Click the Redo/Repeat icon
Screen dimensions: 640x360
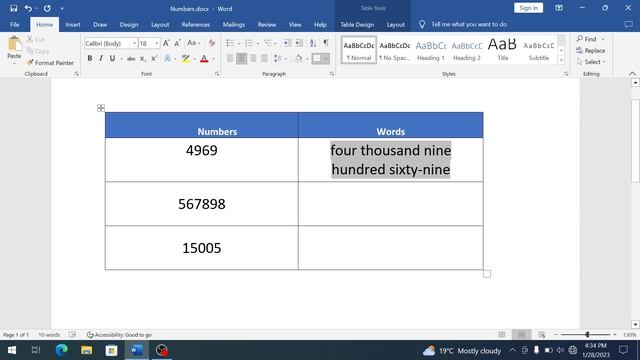click(x=47, y=8)
